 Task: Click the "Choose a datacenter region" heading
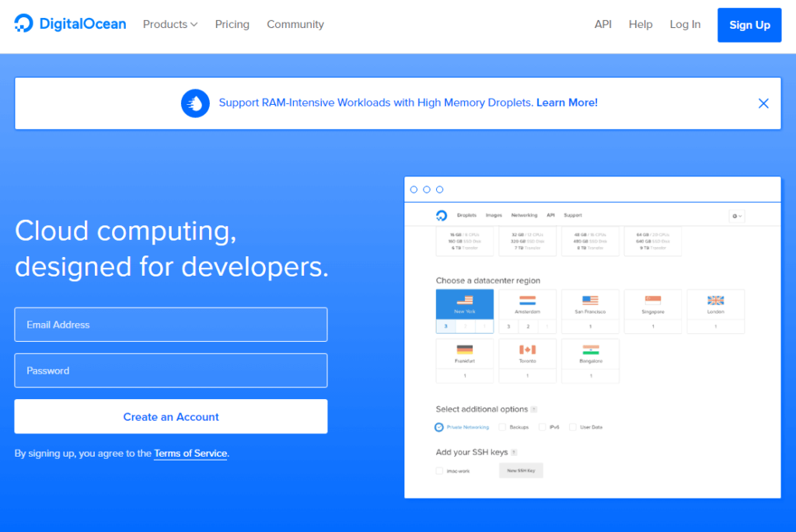(488, 280)
